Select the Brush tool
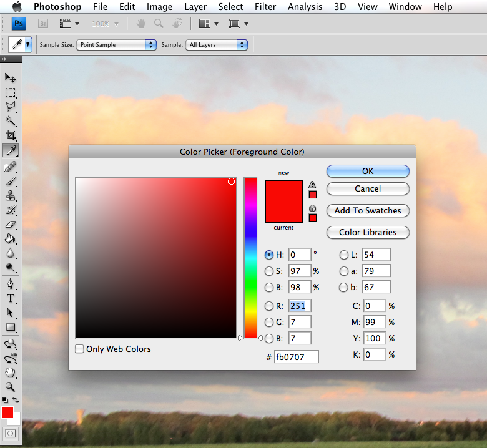487x448 pixels. [10, 182]
